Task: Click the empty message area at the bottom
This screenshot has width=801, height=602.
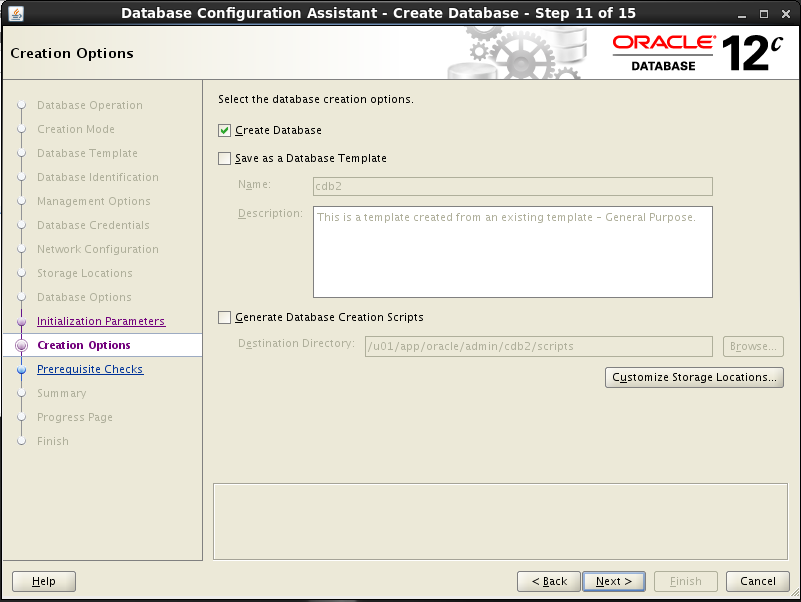Action: (501, 522)
